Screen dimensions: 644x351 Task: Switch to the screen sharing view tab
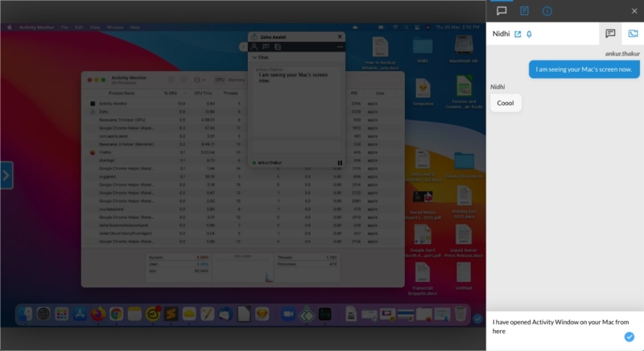(633, 34)
